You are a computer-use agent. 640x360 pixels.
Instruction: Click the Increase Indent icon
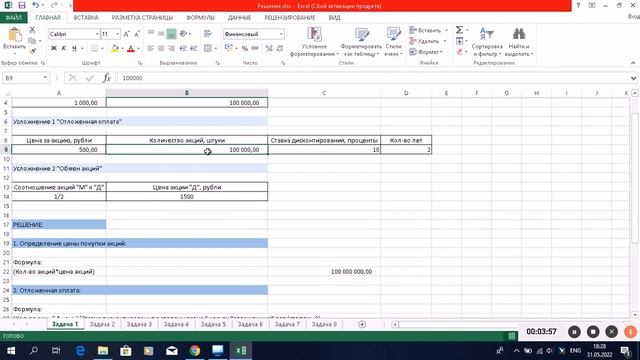[193, 48]
